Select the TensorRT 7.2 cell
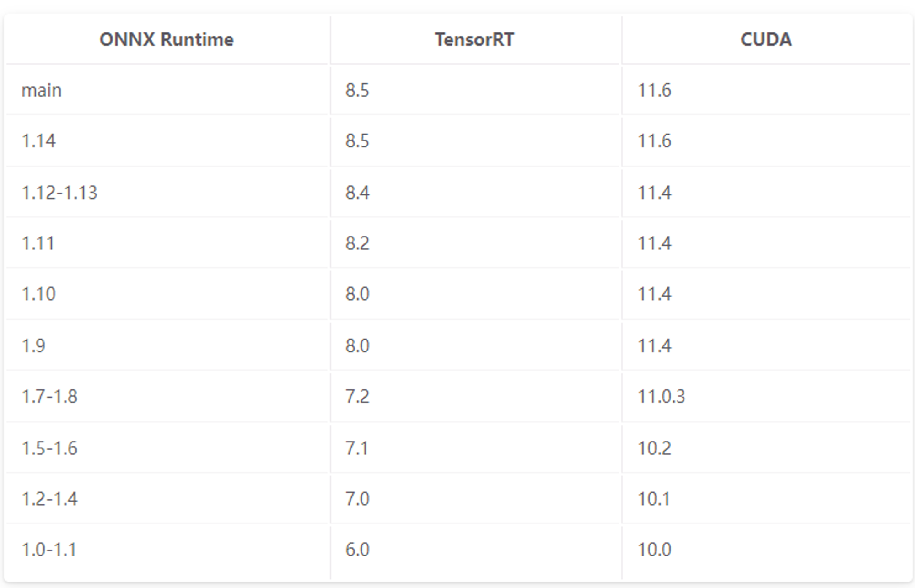This screenshot has height=588, width=915. tap(475, 396)
